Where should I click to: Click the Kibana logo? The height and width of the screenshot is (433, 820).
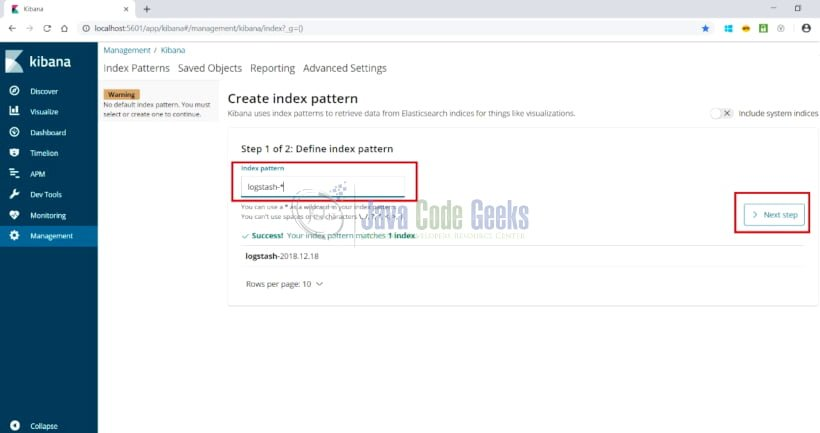point(38,62)
